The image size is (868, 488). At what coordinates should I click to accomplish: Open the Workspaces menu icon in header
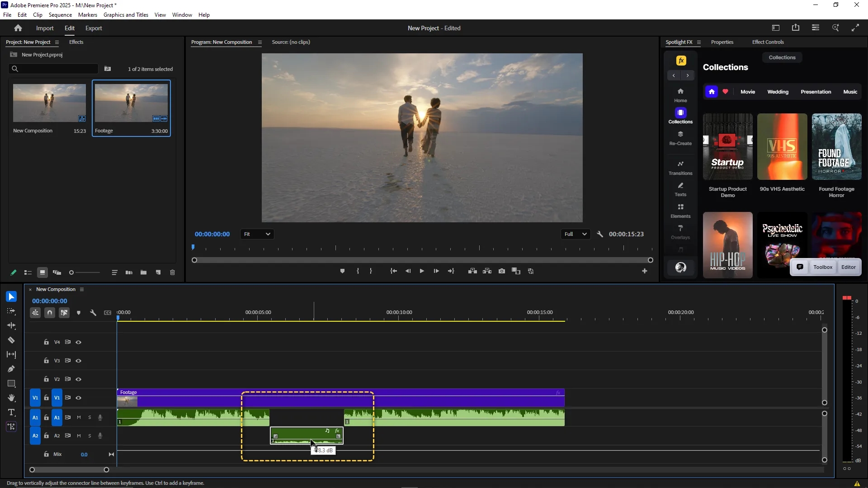[816, 28]
